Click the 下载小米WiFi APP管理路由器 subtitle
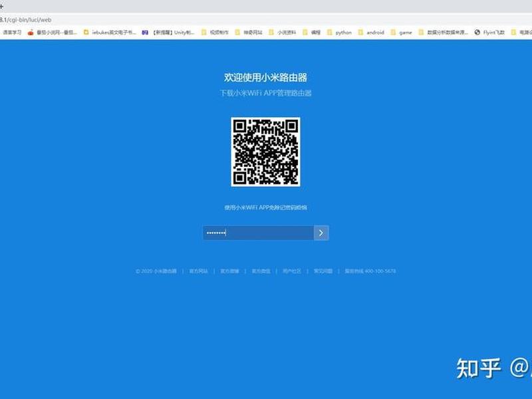 click(265, 93)
